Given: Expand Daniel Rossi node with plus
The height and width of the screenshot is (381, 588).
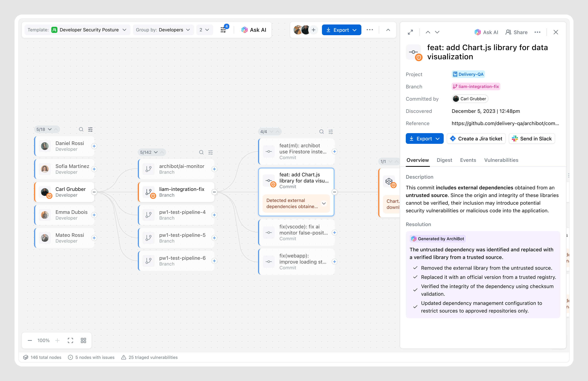Looking at the screenshot, I should pos(94,146).
